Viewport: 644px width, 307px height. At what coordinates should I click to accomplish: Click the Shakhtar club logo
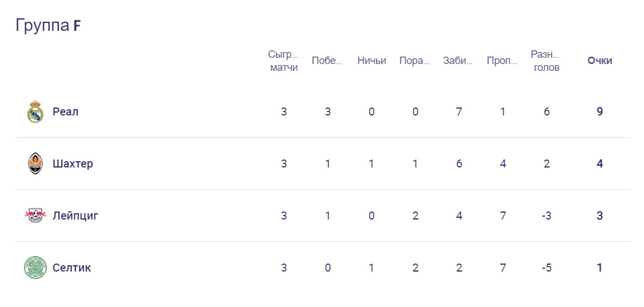pyautogui.click(x=35, y=164)
